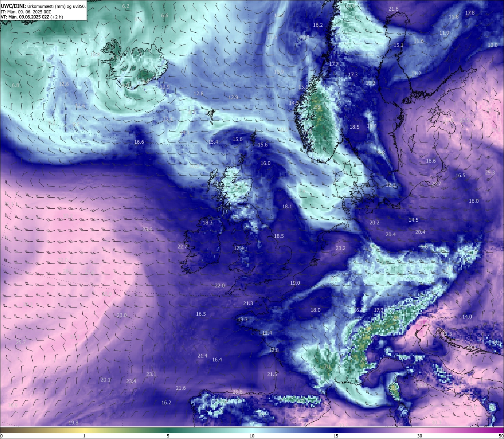Click the 12.9 value label
504x439 pixels.
(x=233, y=97)
